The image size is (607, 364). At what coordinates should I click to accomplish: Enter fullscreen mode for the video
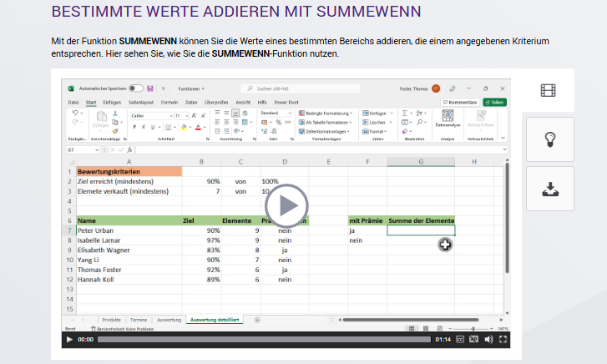tap(503, 340)
